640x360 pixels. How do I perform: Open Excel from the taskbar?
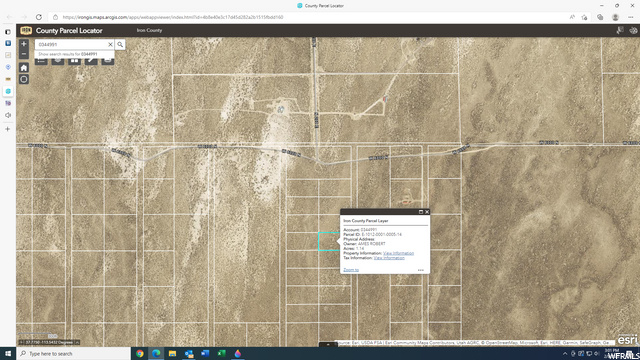tap(222, 353)
